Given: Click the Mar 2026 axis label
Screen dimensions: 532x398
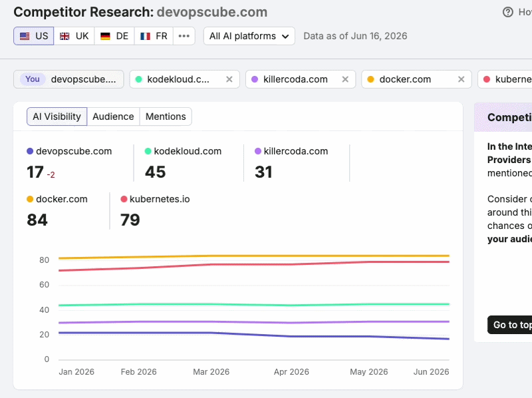Looking at the screenshot, I should tap(211, 372).
